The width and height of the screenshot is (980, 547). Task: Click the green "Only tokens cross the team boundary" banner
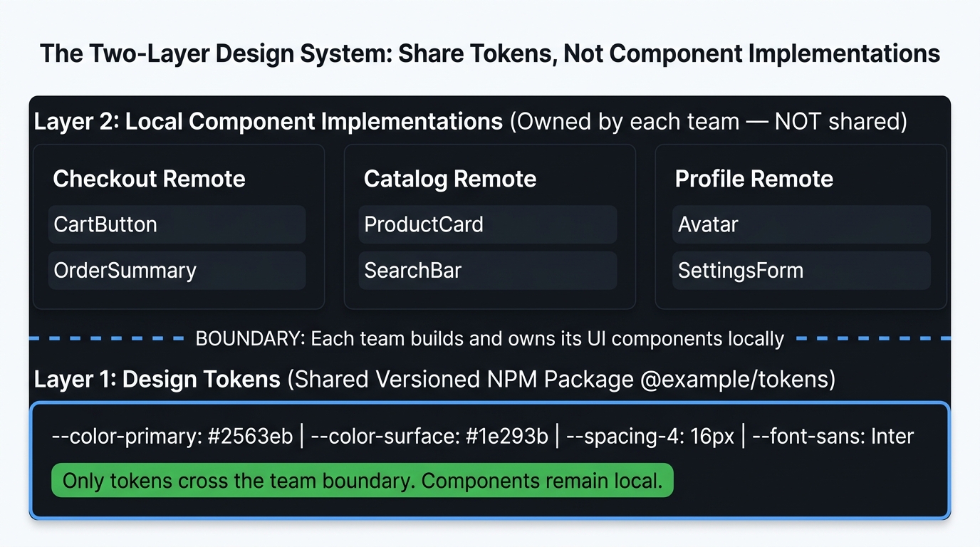363,481
